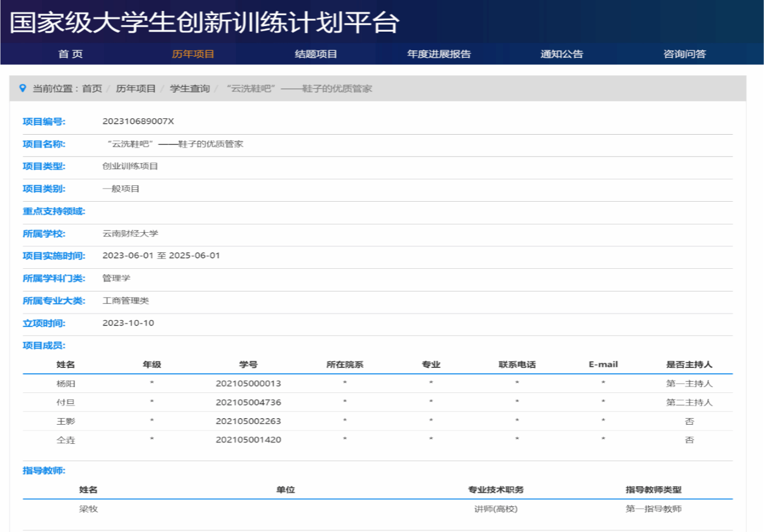
Task: Select advisor name 梁牧
Action: tap(88, 509)
